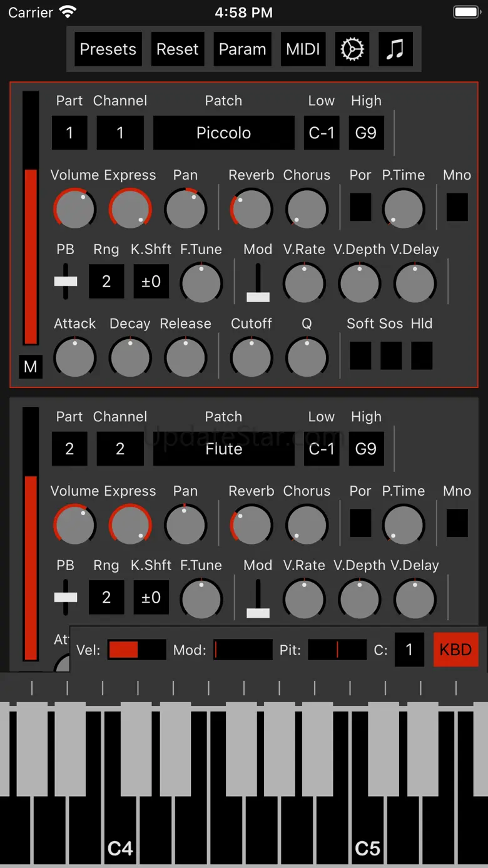This screenshot has height=868, width=488.
Task: Change K.Shft ±0 value in Part 2
Action: point(151,598)
